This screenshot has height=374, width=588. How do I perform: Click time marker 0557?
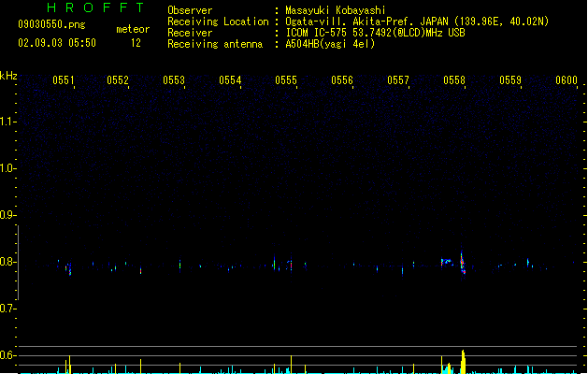[398, 80]
